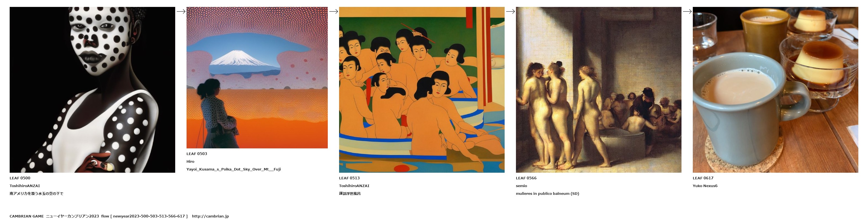Click the LEAF 0500 label
Viewport: 868px width, 223px height.
(20, 178)
